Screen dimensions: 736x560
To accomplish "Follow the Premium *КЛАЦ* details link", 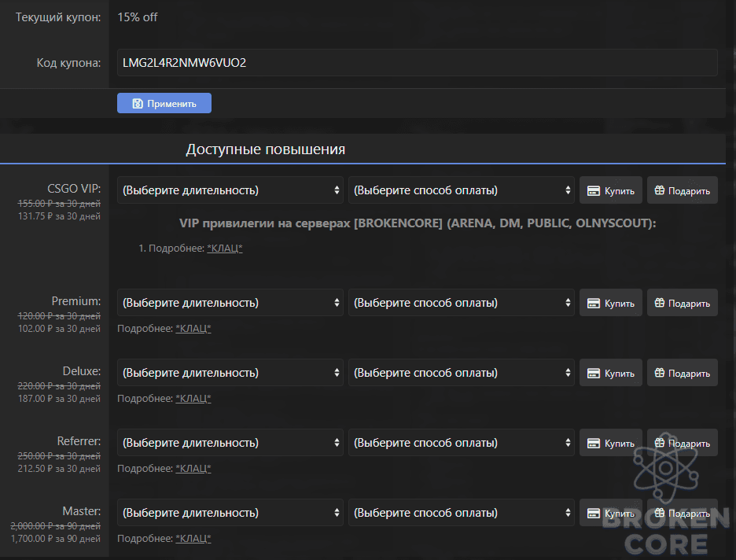I will click(193, 329).
